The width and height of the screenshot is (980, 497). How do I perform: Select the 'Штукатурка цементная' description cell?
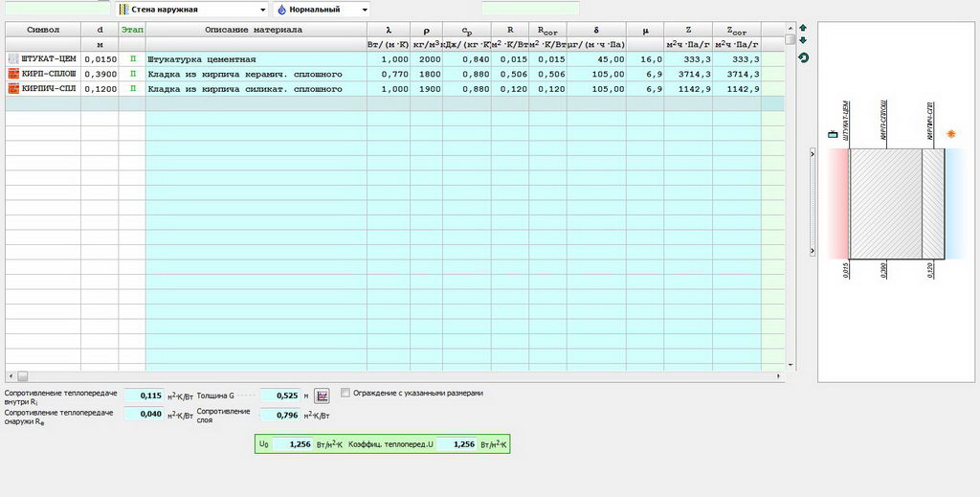(255, 58)
